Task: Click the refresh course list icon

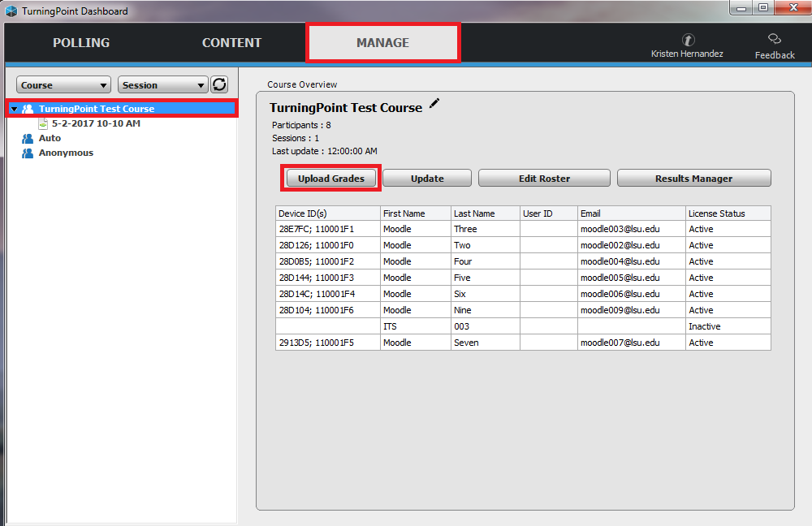Action: coord(219,84)
